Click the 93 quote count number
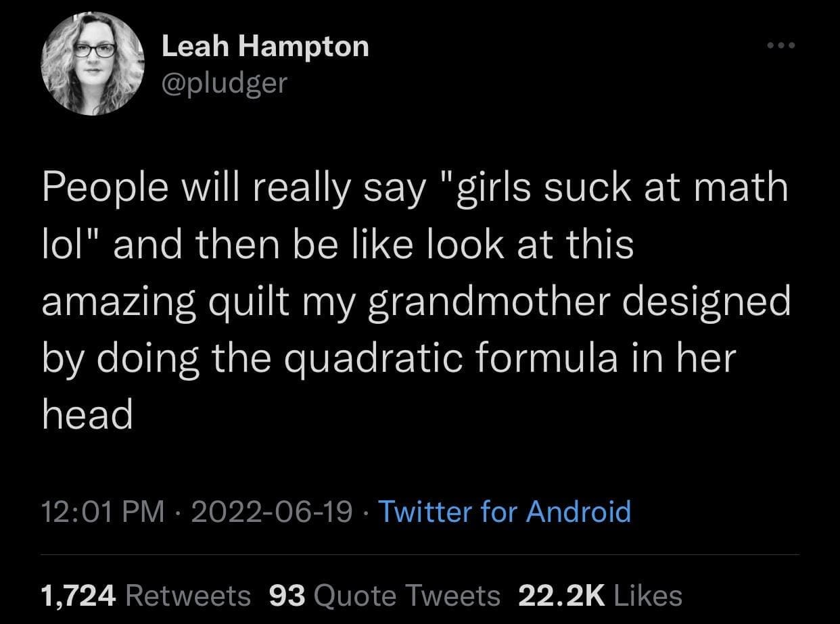This screenshot has width=840, height=624. tap(287, 596)
